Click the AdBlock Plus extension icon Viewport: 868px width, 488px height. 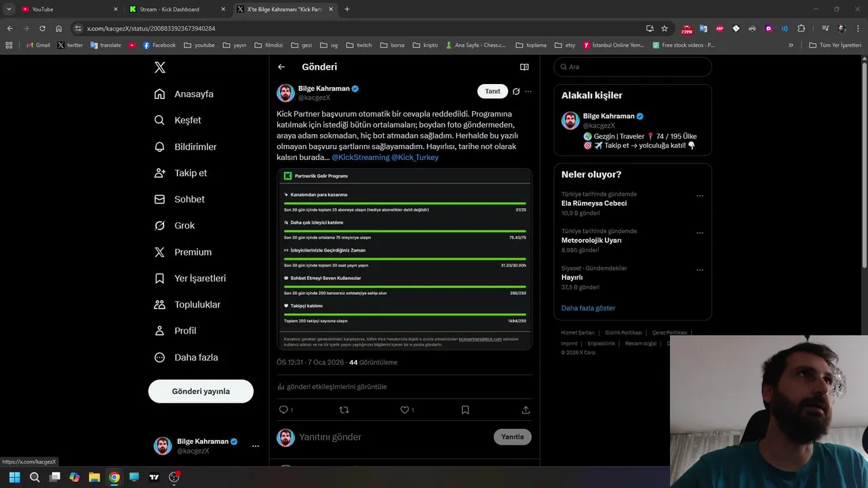(x=719, y=28)
